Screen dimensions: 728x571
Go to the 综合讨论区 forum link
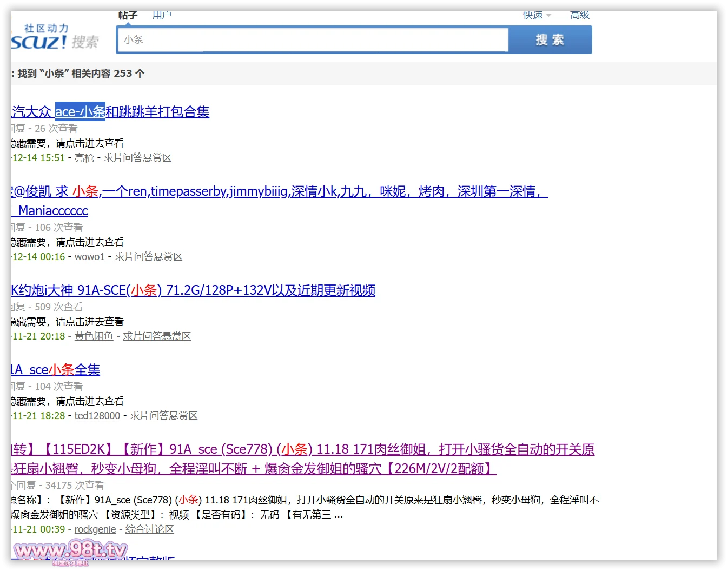[149, 529]
